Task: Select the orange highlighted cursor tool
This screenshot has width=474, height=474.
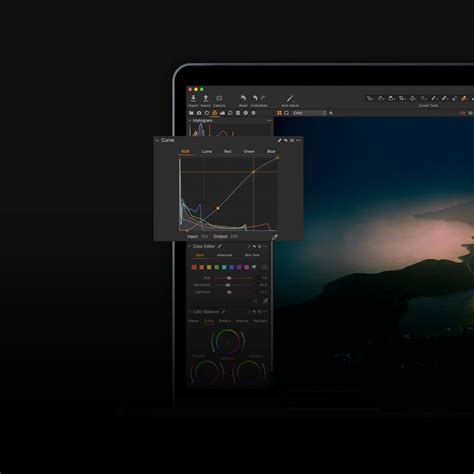Action: click(x=464, y=98)
